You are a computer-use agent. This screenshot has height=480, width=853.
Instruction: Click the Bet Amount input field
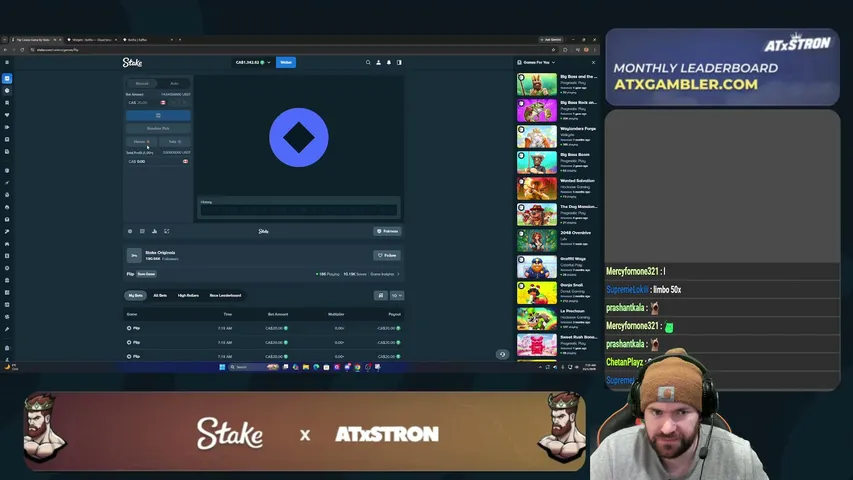(x=143, y=102)
